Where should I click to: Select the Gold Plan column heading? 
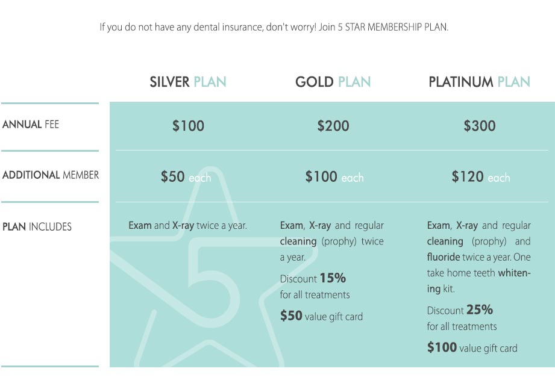pyautogui.click(x=333, y=82)
